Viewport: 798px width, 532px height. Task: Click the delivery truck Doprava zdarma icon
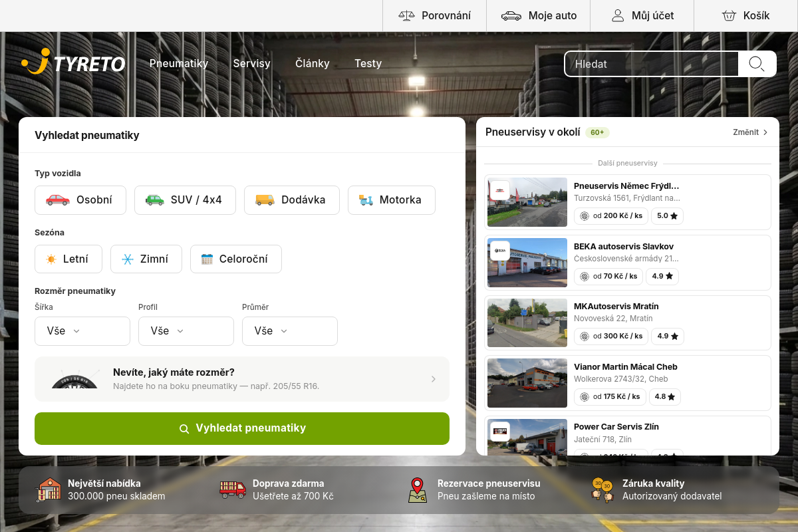[233, 489]
